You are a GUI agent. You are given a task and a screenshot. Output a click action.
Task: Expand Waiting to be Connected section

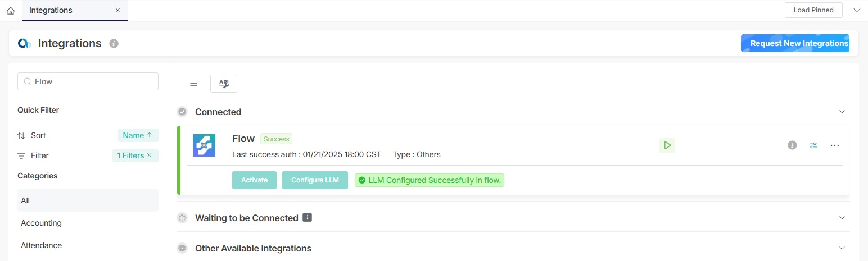(x=842, y=218)
